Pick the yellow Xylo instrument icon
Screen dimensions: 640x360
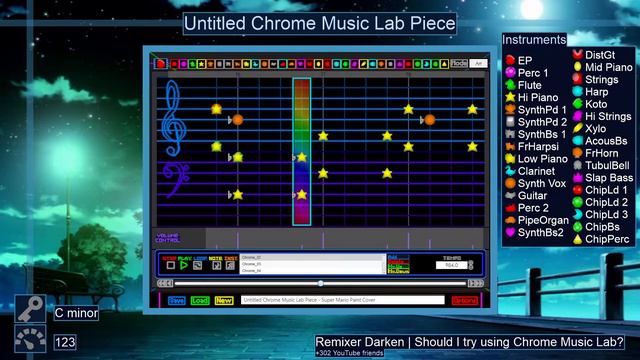[363, 64]
